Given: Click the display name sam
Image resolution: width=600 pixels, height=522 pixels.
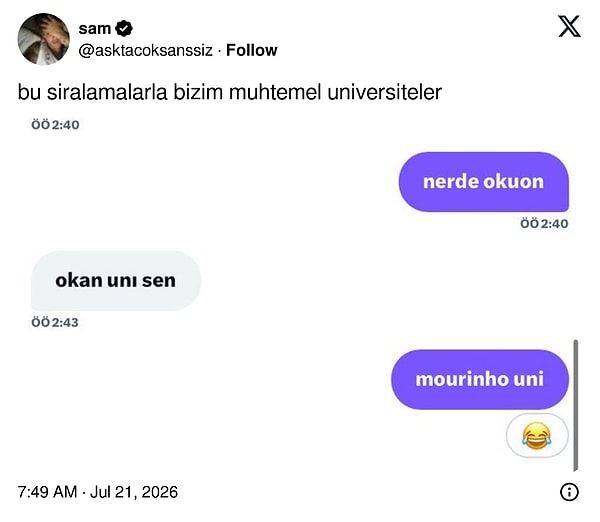Looking at the screenshot, I should click(95, 29).
